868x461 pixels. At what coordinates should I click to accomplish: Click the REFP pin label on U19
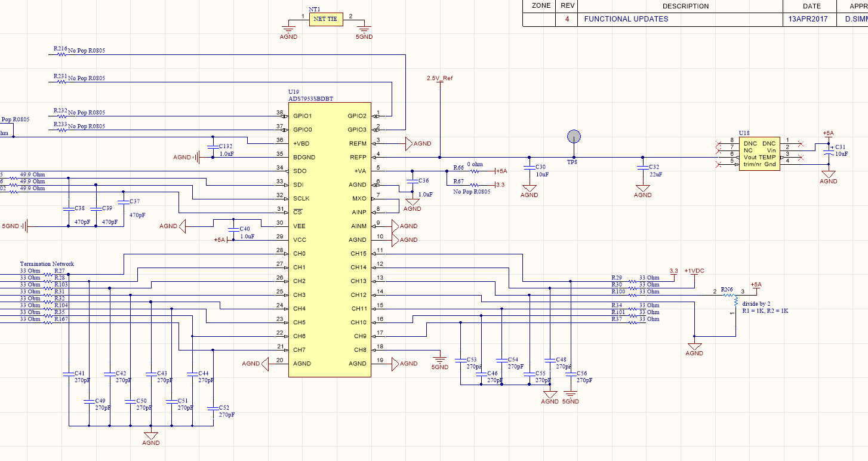(358, 157)
